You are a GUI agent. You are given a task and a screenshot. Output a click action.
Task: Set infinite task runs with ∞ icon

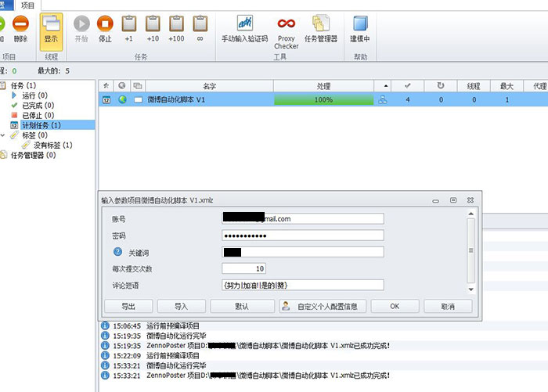[200, 29]
